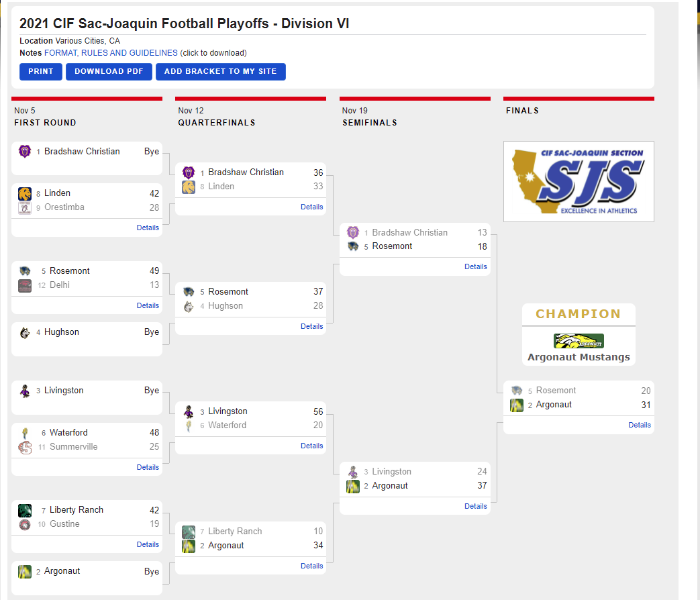Click Delhi logo in first round
The height and width of the screenshot is (600, 700).
25,285
